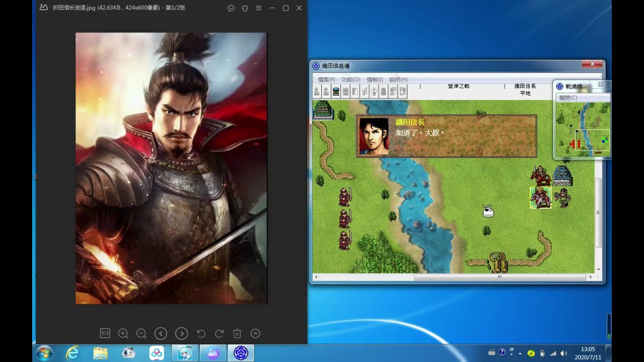Open the image viewer hamburger menu
This screenshot has height=362, width=644.
pos(259,8)
